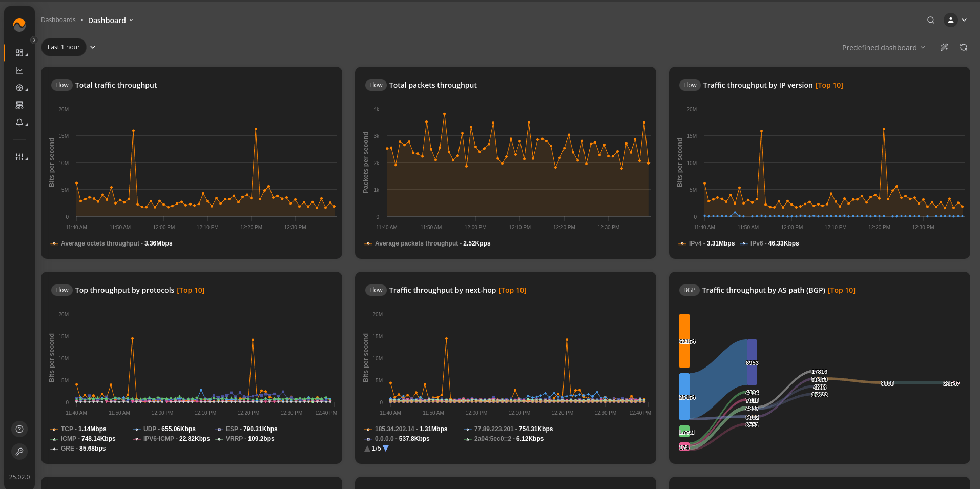Open the line chart analytics sidebar icon

(19, 70)
